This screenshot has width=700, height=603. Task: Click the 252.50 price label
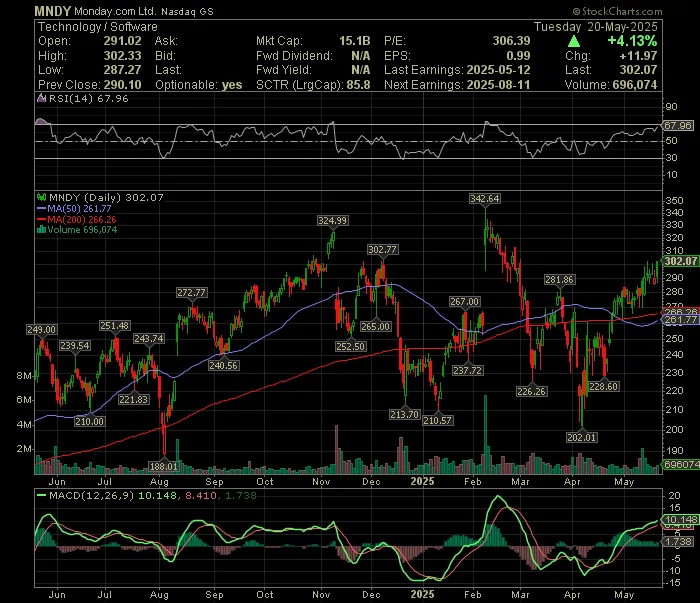pyautogui.click(x=350, y=346)
